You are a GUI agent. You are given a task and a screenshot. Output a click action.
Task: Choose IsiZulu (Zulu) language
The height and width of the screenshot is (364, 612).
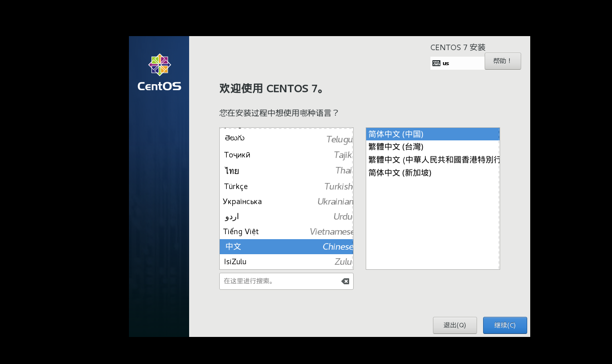(x=286, y=262)
